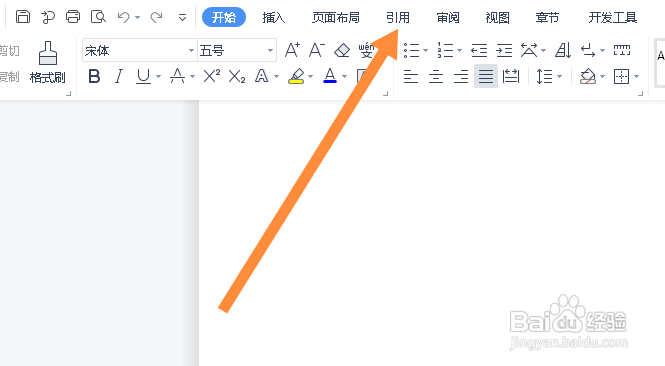Screen dimensions: 665x366
Task: Click the tab stops ruler icon
Action: 622,50
